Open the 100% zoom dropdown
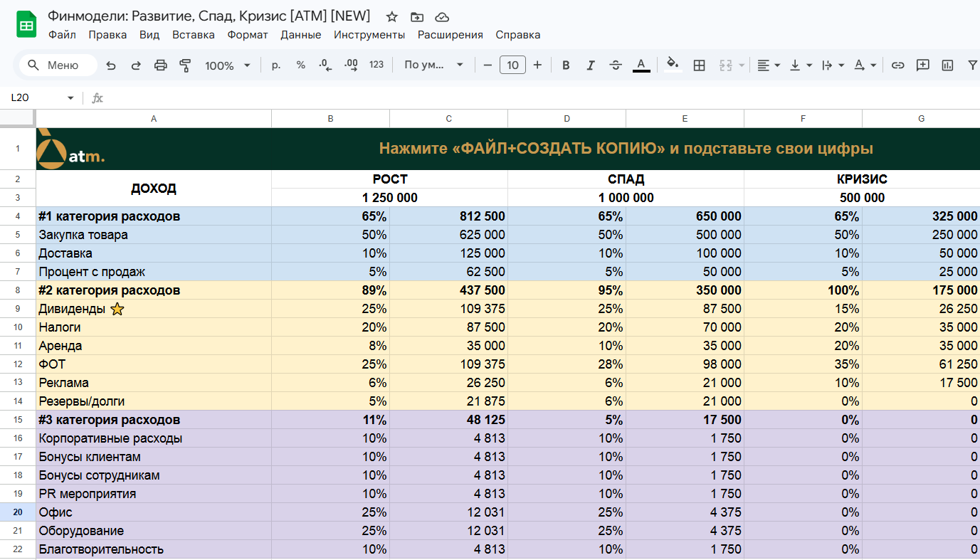Image resolution: width=980 pixels, height=560 pixels. (x=228, y=65)
